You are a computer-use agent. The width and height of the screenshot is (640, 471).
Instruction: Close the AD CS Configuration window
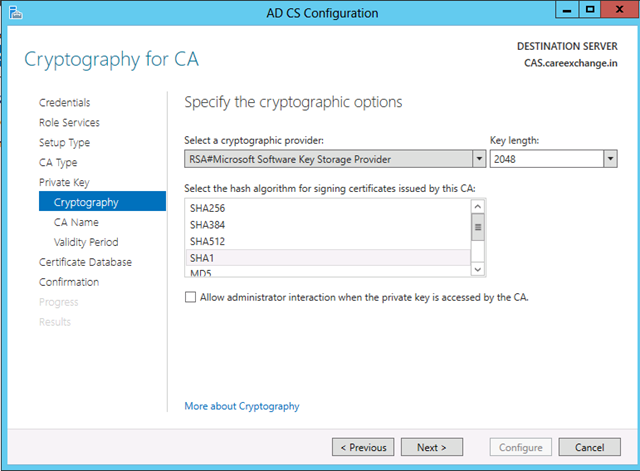[x=619, y=10]
